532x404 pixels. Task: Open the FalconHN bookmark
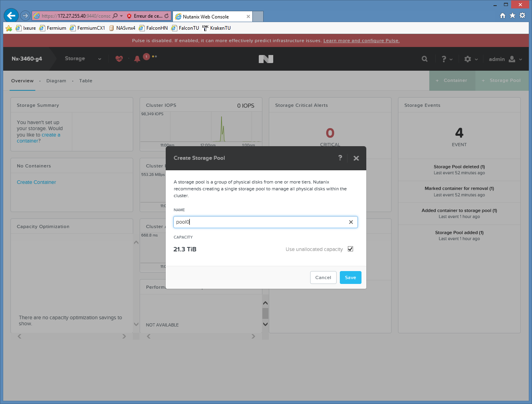[153, 28]
